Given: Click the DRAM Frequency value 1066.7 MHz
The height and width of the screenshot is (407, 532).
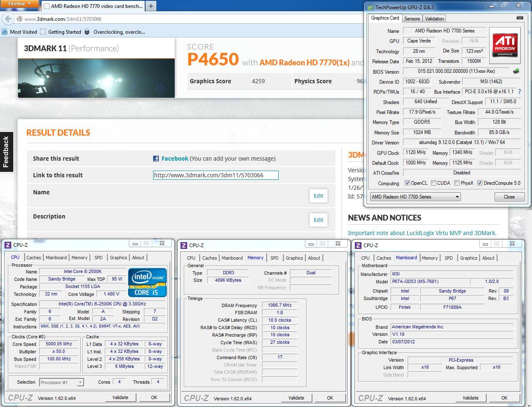Looking at the screenshot, I should pos(280,305).
